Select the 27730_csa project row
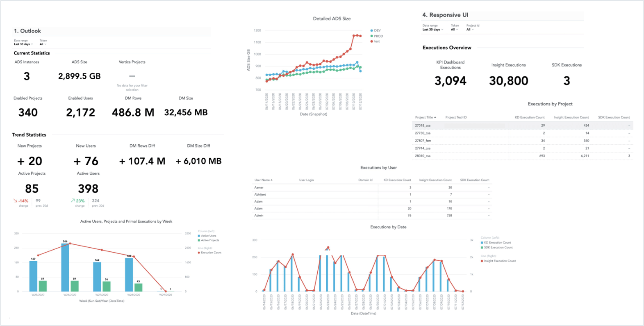Image resolution: width=644 pixels, height=326 pixels. click(x=522, y=133)
